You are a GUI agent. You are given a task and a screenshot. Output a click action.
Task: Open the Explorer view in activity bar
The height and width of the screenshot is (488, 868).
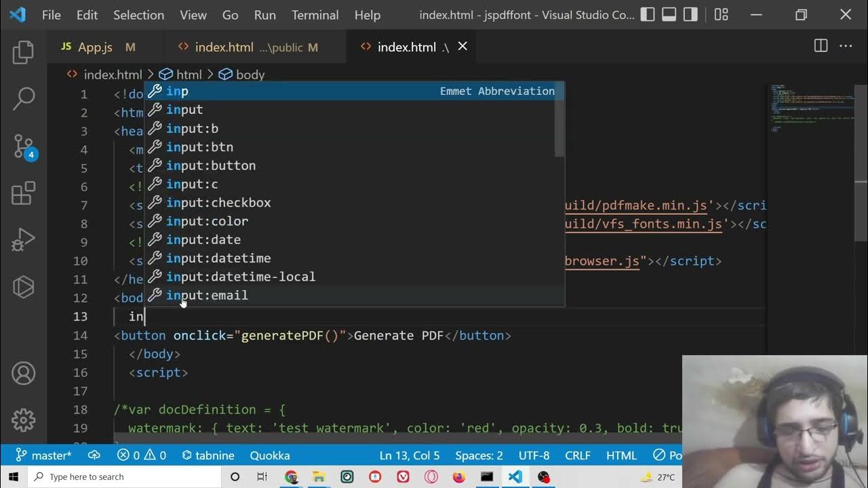click(x=23, y=52)
